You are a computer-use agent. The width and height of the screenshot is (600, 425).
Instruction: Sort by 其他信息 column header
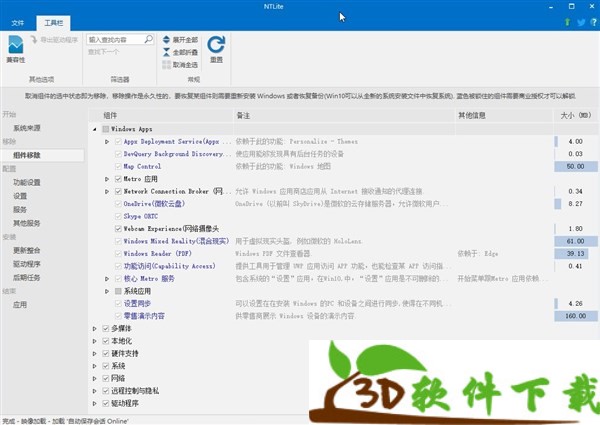[504, 116]
